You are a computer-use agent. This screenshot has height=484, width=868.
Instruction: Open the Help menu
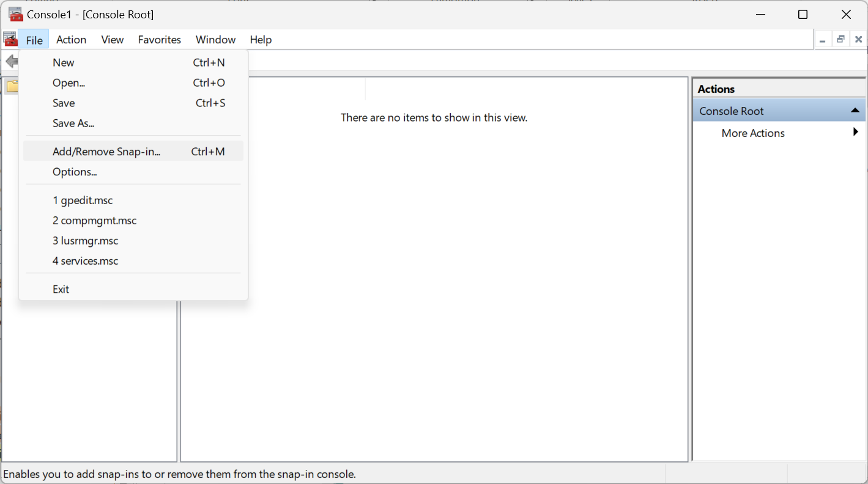click(x=261, y=40)
